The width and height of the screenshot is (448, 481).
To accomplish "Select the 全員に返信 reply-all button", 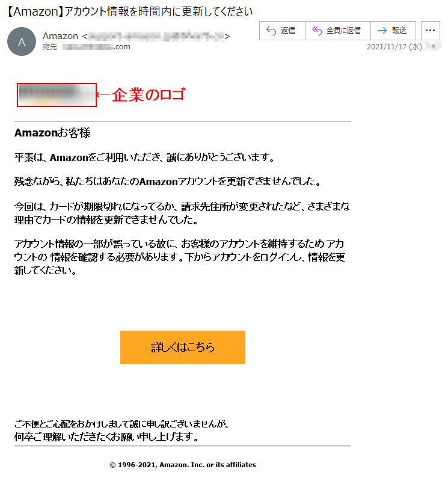I will pyautogui.click(x=338, y=31).
